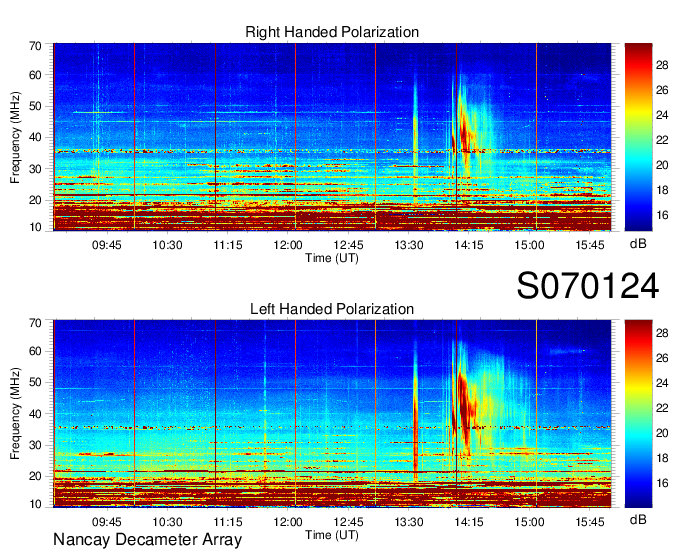Image resolution: width=680 pixels, height=552 pixels.
Task: Click the '14:15' tick under Left Handed plot
Action: [469, 522]
